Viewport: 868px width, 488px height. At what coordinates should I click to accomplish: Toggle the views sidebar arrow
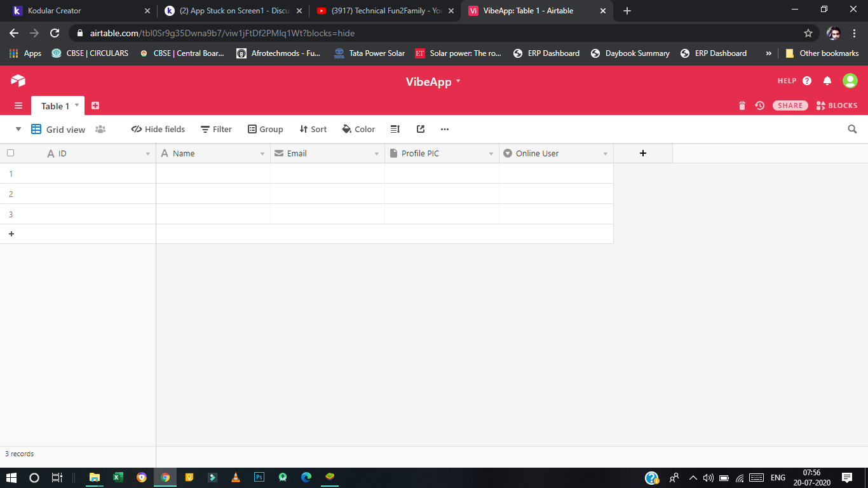[x=18, y=129]
